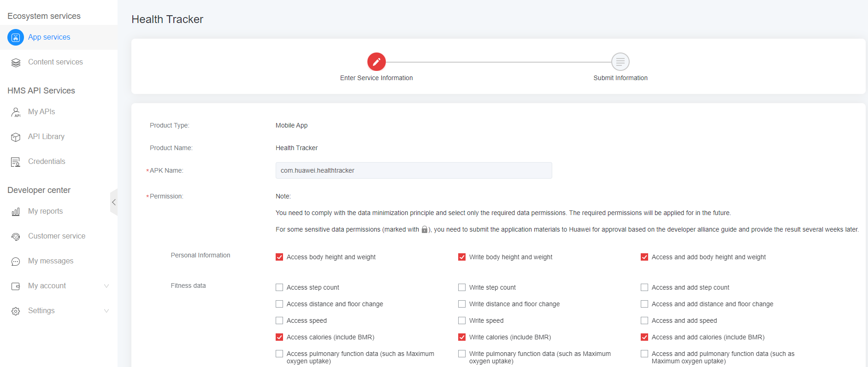Check Write pulmonary function data

point(462,354)
